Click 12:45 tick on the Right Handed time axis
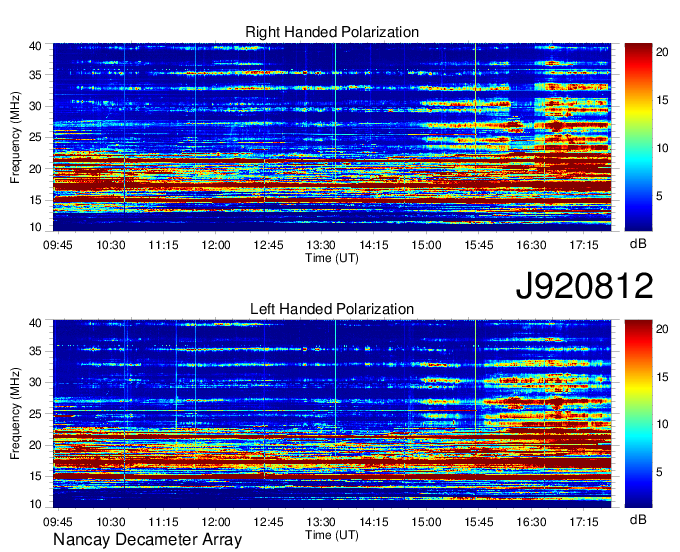Image resolution: width=680 pixels, height=552 pixels. (268, 245)
